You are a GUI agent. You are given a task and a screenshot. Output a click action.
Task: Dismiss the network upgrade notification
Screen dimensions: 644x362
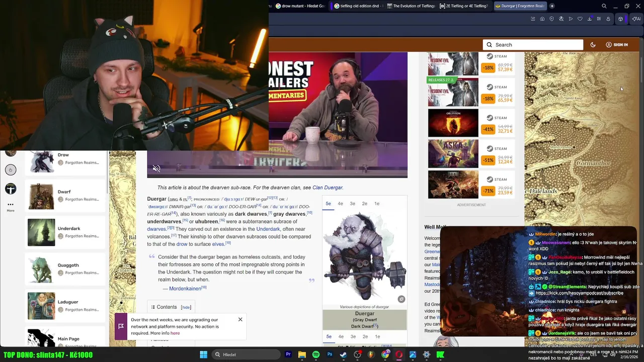240,320
